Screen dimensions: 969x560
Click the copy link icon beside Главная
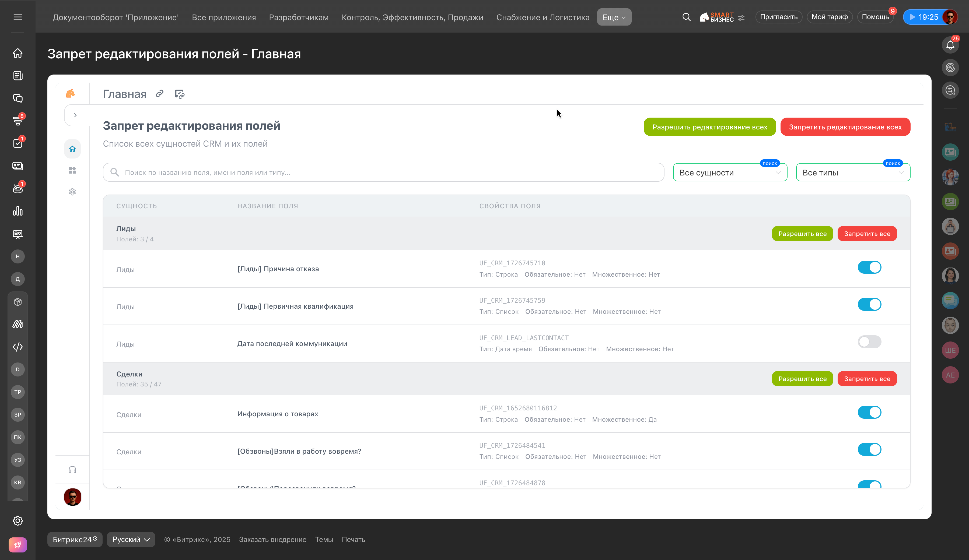160,93
